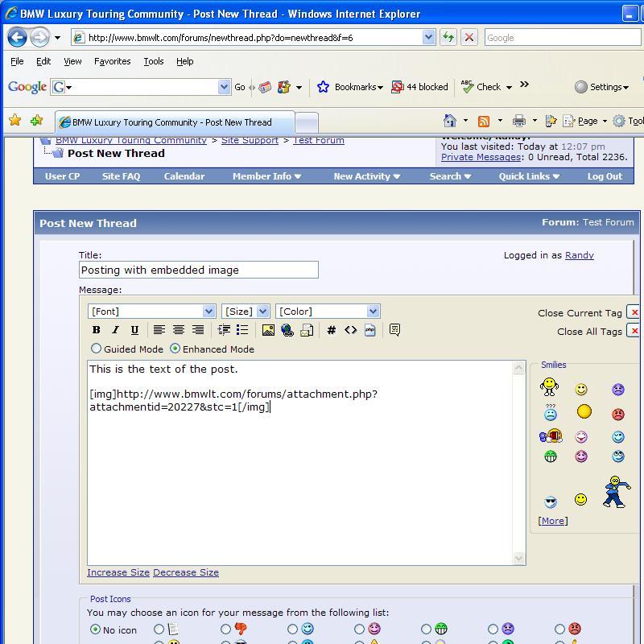Open the Quick Links dropdown

coord(529,176)
